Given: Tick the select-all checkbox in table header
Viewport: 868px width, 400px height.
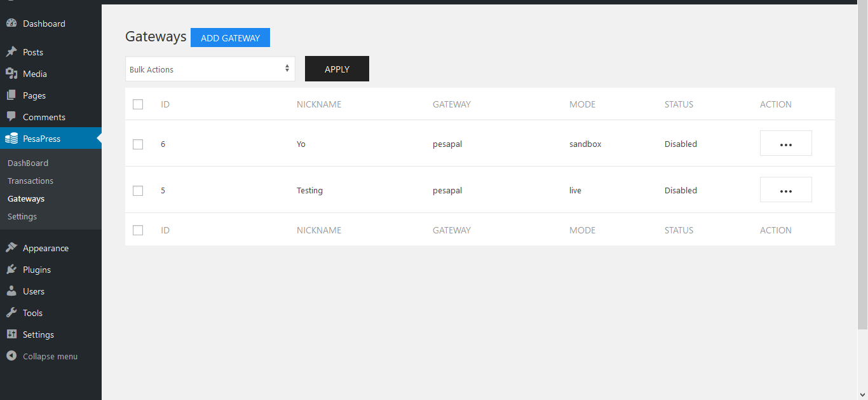Looking at the screenshot, I should coord(138,104).
